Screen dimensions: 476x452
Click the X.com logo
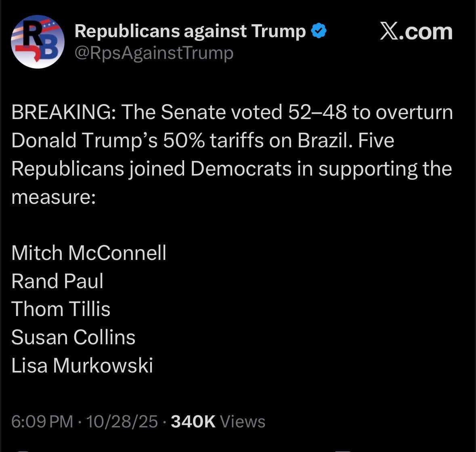(x=416, y=32)
